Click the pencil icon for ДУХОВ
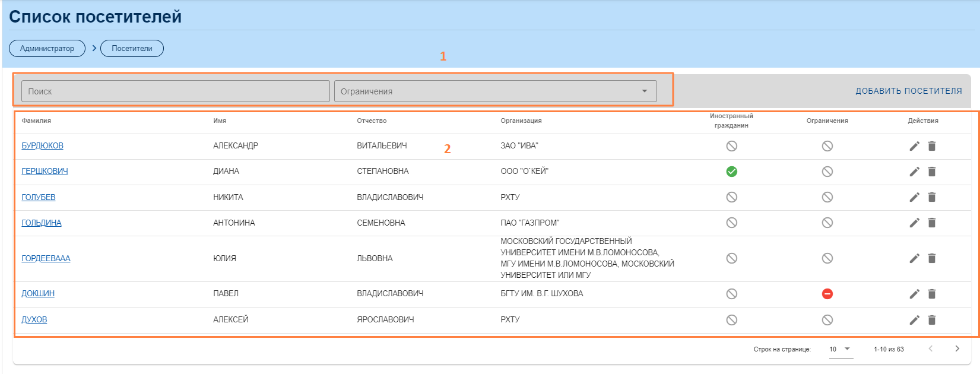The width and height of the screenshot is (980, 374). (x=914, y=320)
